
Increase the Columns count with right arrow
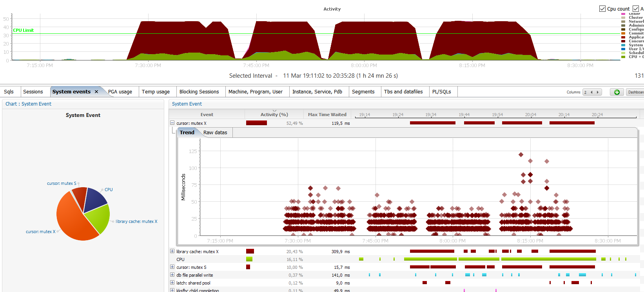point(597,92)
